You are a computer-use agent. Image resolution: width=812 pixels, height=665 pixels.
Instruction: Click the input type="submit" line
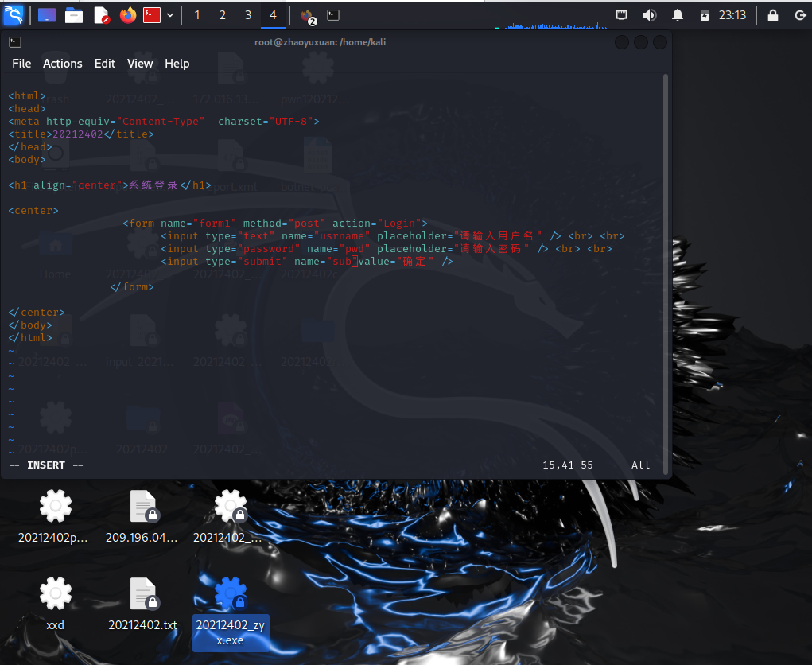(x=306, y=262)
